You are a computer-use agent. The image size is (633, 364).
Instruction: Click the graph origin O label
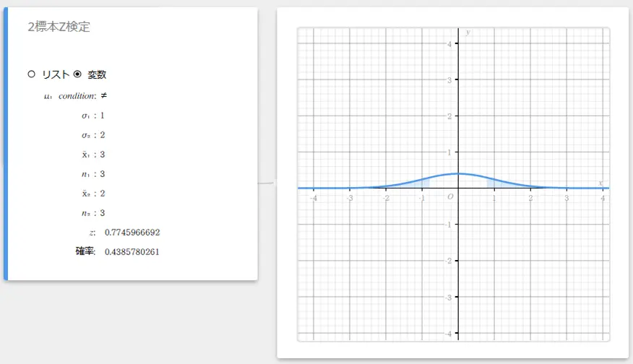[450, 196]
